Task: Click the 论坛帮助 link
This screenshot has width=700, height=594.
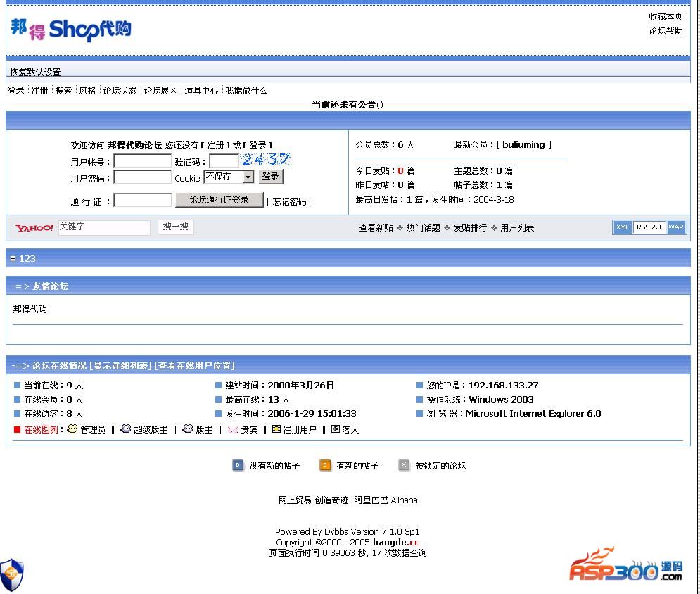Action: [666, 31]
